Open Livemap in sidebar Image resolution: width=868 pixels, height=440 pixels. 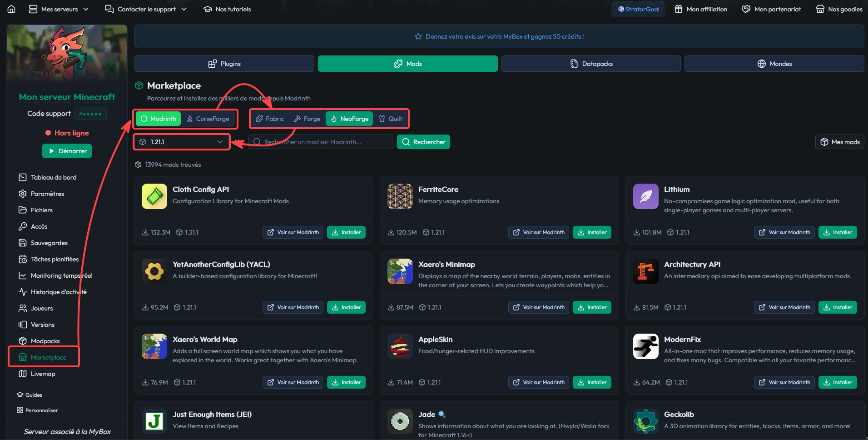(37, 374)
